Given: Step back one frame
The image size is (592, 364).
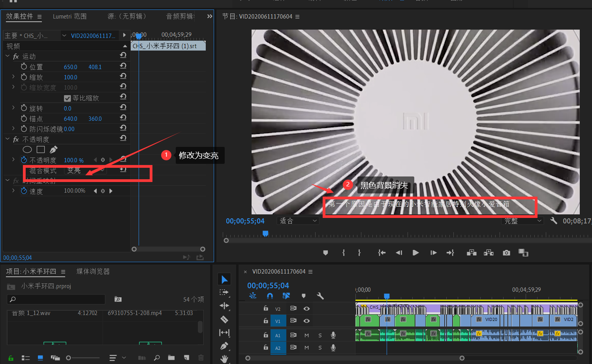Looking at the screenshot, I should (x=399, y=253).
